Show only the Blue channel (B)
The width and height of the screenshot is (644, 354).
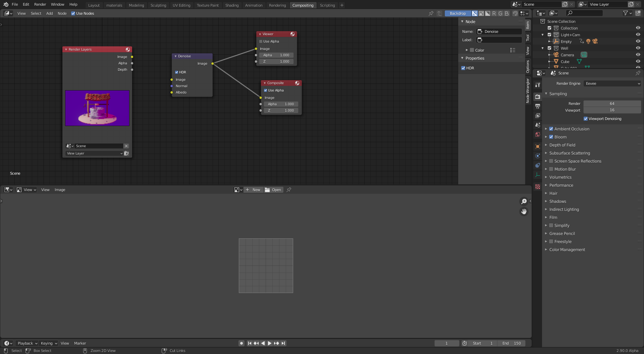507,13
